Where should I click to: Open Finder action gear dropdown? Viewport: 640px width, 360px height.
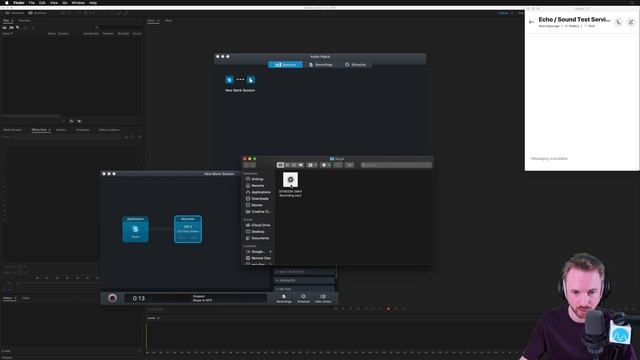pyautogui.click(x=325, y=165)
